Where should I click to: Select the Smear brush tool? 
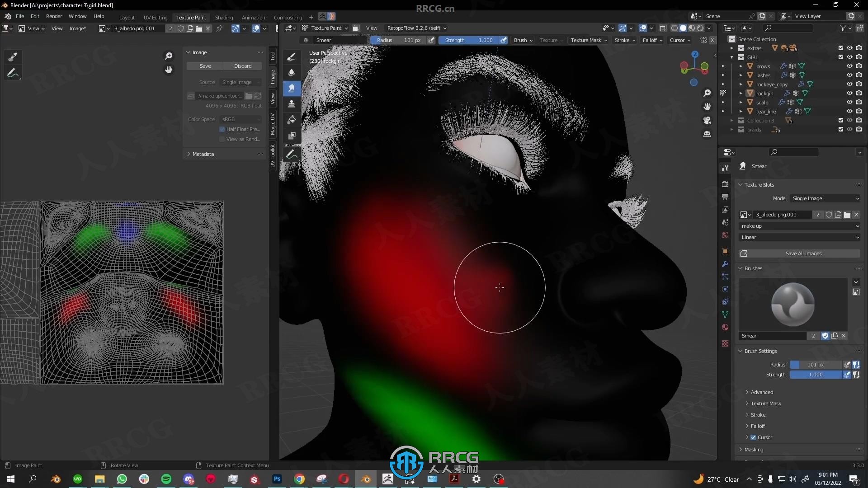click(x=292, y=88)
